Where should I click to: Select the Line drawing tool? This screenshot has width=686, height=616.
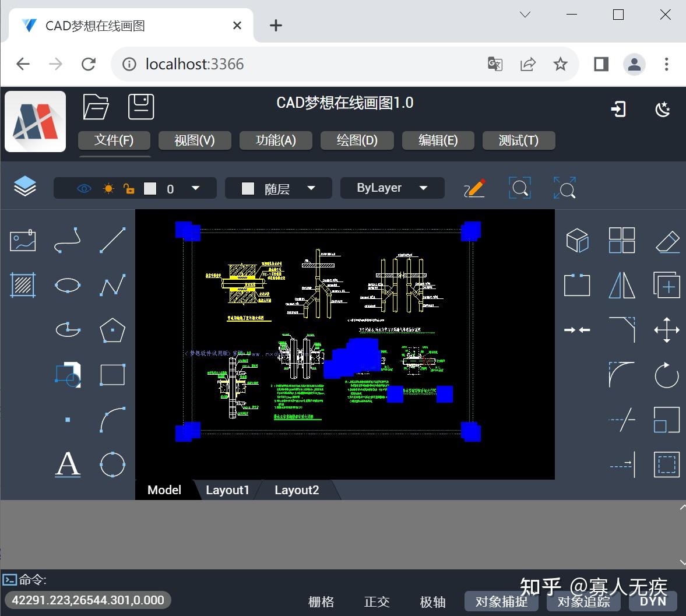click(x=111, y=240)
